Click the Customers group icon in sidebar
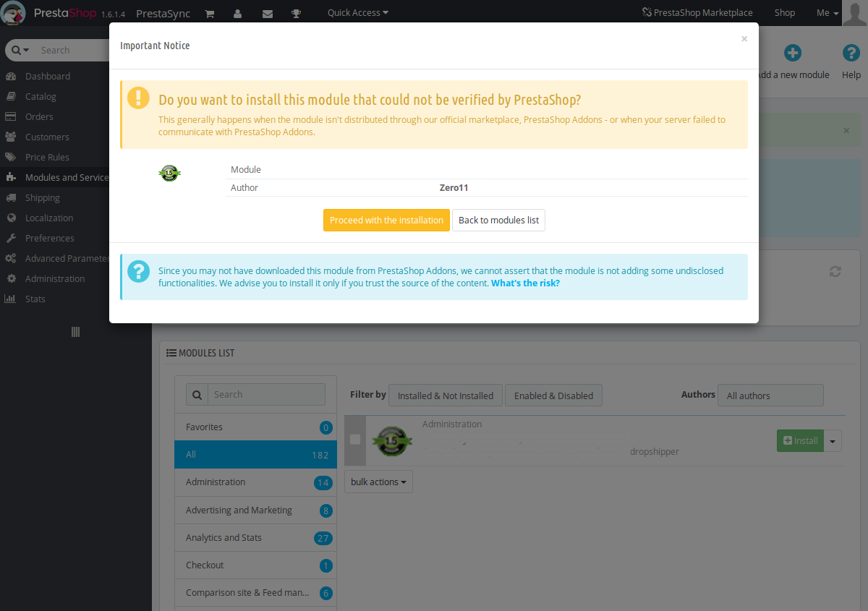The width and height of the screenshot is (868, 611). (x=11, y=137)
